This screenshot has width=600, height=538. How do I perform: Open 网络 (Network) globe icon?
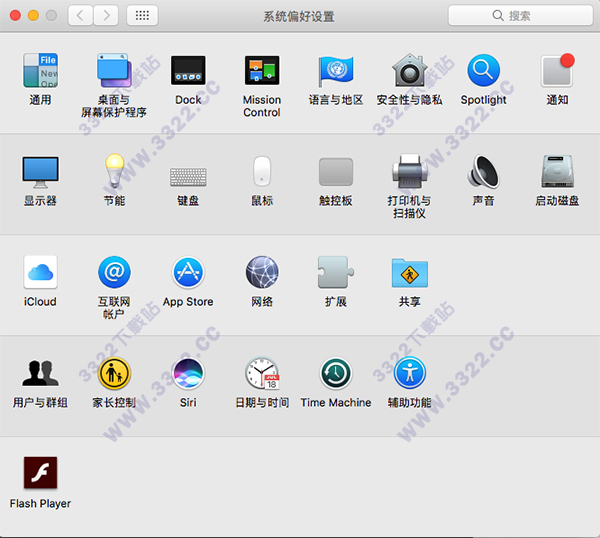coord(262,272)
